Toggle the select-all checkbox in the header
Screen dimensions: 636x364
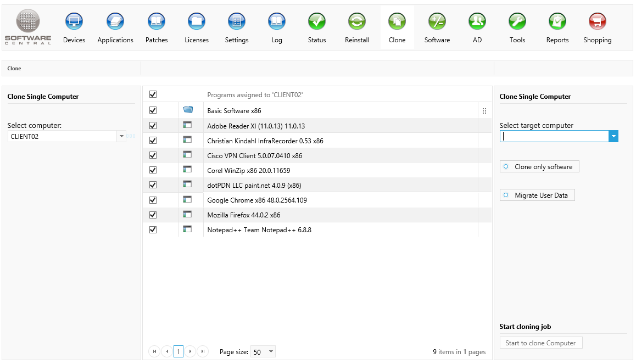[x=153, y=94]
